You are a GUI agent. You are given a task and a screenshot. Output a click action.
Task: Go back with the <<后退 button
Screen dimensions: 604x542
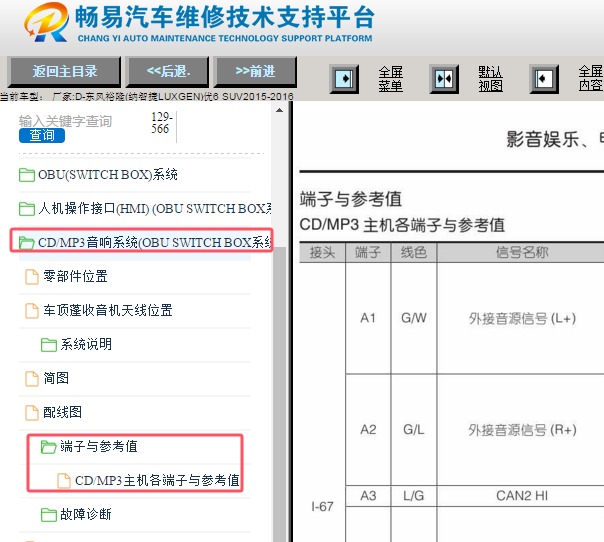(168, 71)
